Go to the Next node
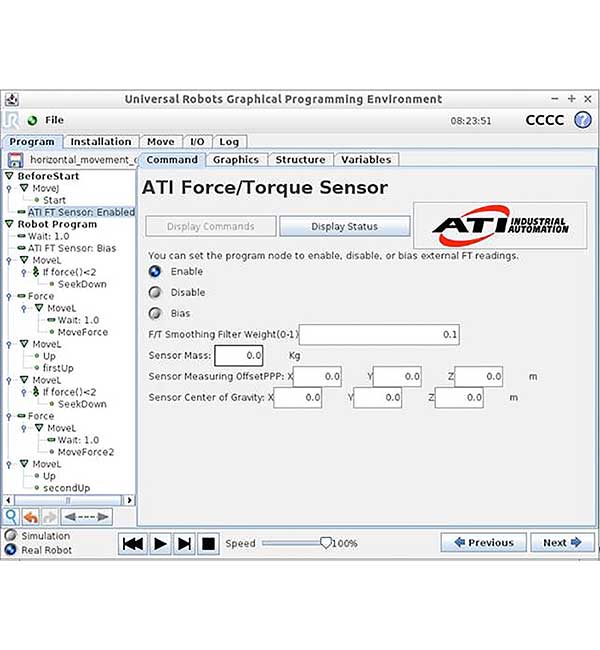 tap(562, 543)
